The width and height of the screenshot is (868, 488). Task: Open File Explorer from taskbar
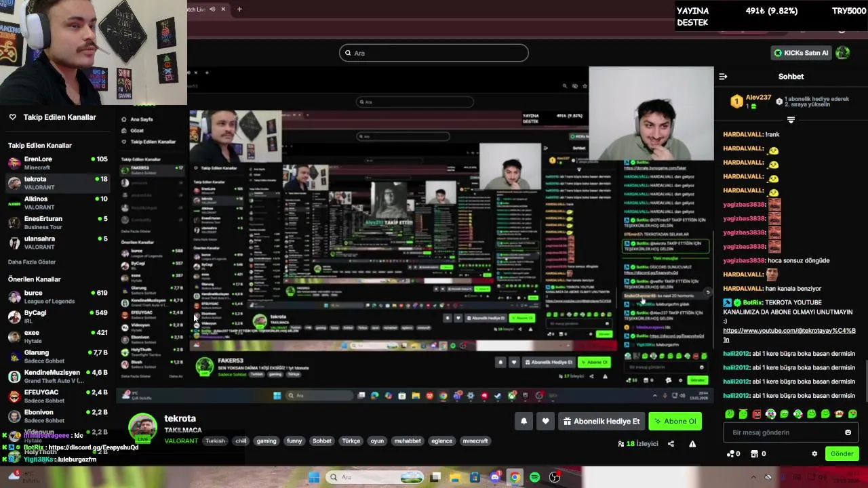tap(455, 477)
